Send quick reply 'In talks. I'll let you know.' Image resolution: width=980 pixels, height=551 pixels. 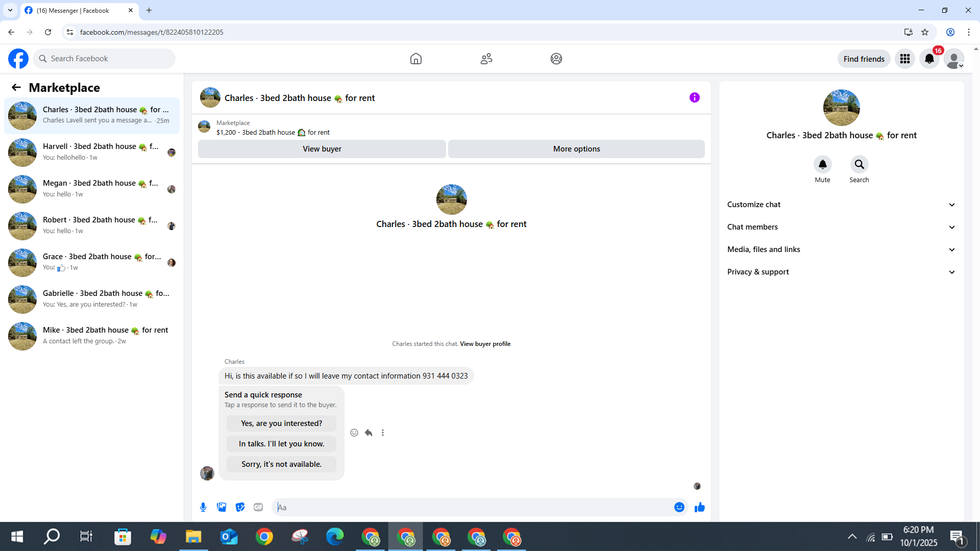tap(282, 444)
